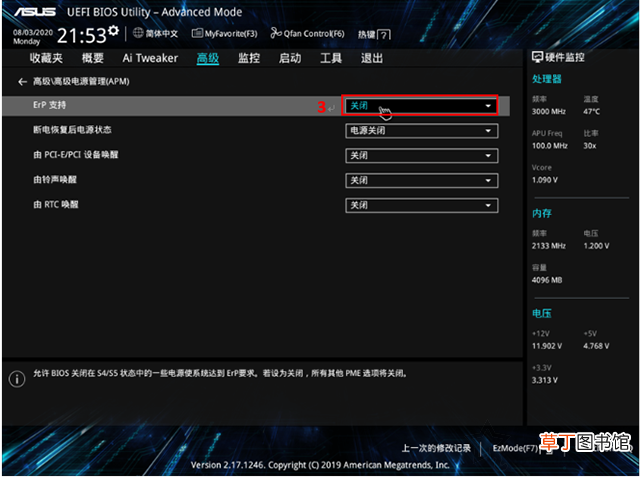The height and width of the screenshot is (477, 640).
Task: Select the ErP 支持 setting label
Action: [49, 105]
